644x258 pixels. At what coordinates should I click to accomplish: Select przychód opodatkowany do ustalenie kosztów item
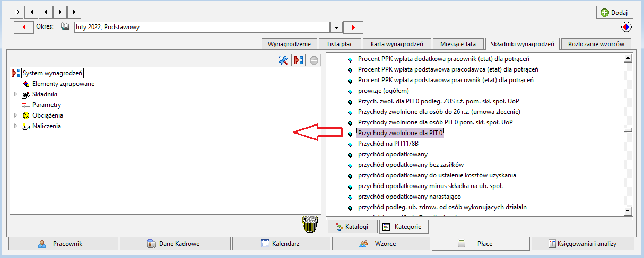click(437, 175)
